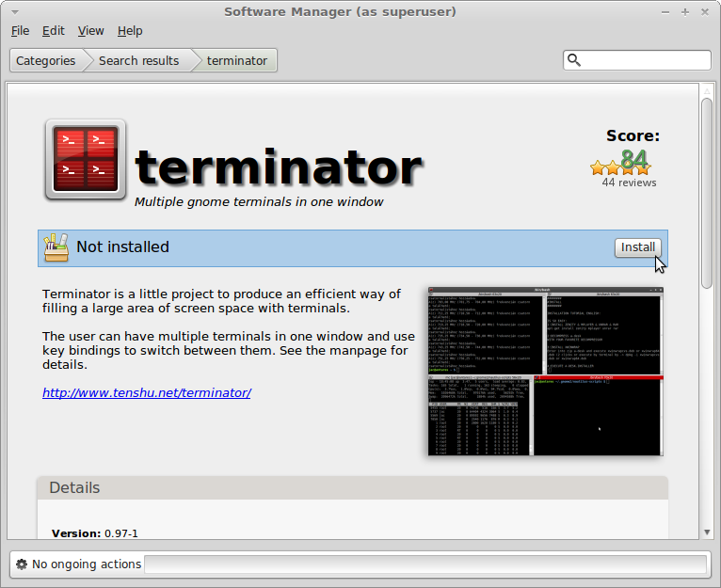The width and height of the screenshot is (721, 588).
Task: Open the window menu arrow in title bar
Action: pyautogui.click(x=15, y=12)
